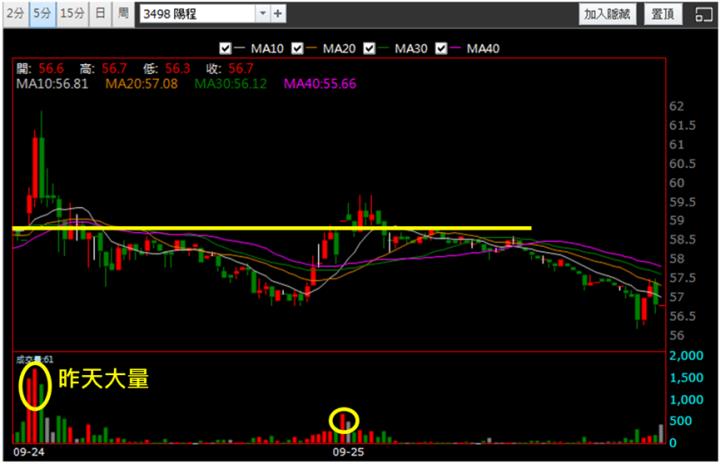Click the plus icon beside symbol box

278,14
